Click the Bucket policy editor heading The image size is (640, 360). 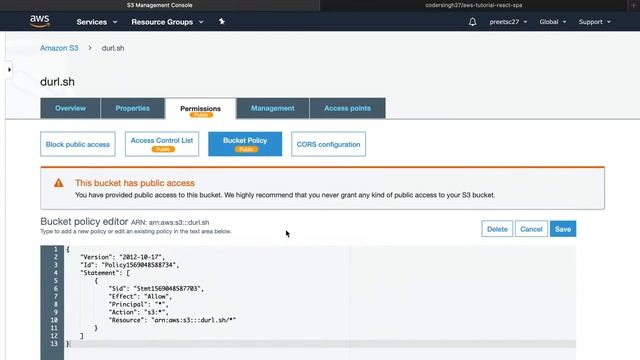[84, 222]
